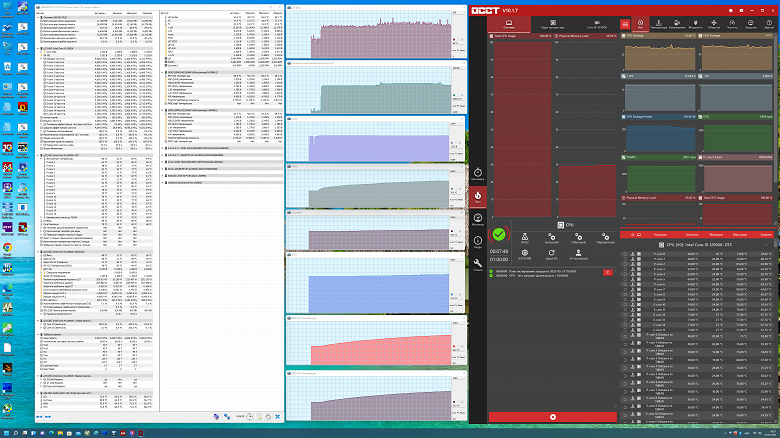780x438 pixels.
Task: Click HWiNFO bottom toolbar second arrows icon
Action: pyautogui.click(x=48, y=417)
